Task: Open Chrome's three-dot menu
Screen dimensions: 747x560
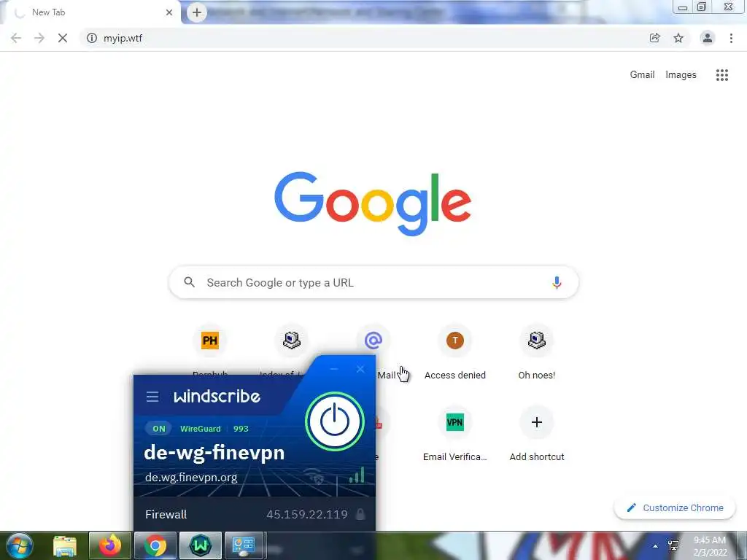Action: pos(731,38)
